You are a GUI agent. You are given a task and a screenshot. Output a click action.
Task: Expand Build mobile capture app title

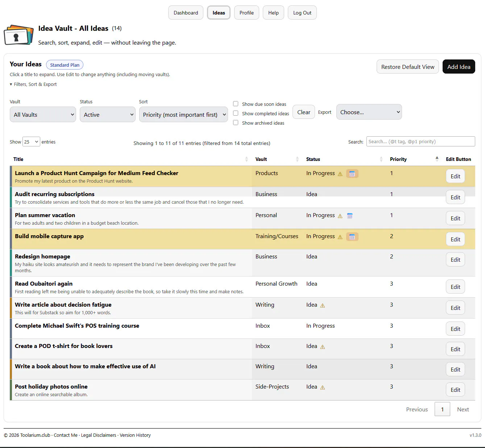49,236
